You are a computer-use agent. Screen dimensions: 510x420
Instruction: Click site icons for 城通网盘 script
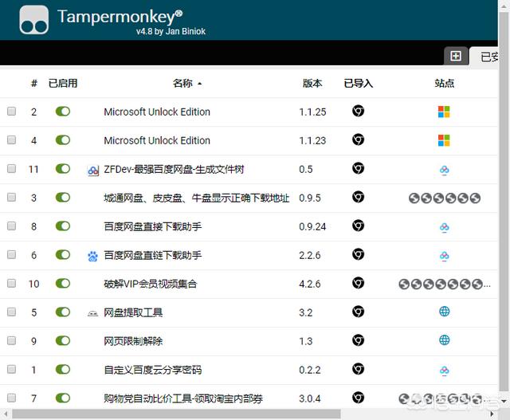point(445,198)
